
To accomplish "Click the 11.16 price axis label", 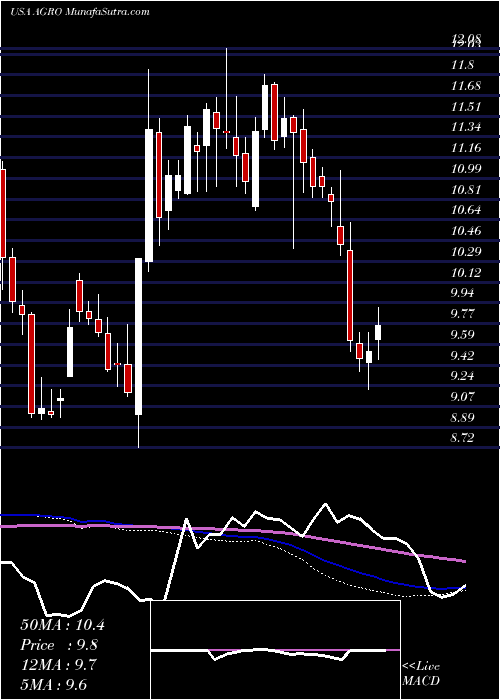I will click(x=466, y=148).
